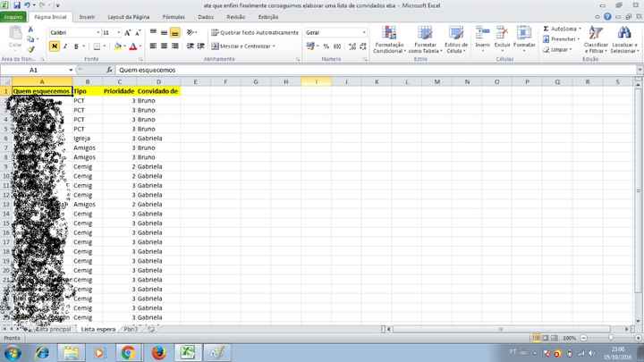Apply fill color with the paint bucket icon

(x=118, y=46)
